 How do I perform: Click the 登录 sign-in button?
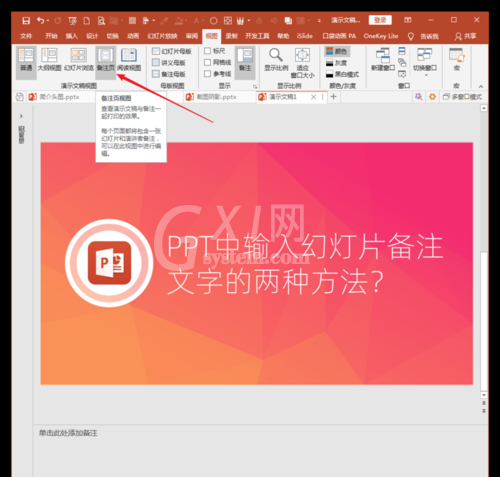click(x=380, y=20)
